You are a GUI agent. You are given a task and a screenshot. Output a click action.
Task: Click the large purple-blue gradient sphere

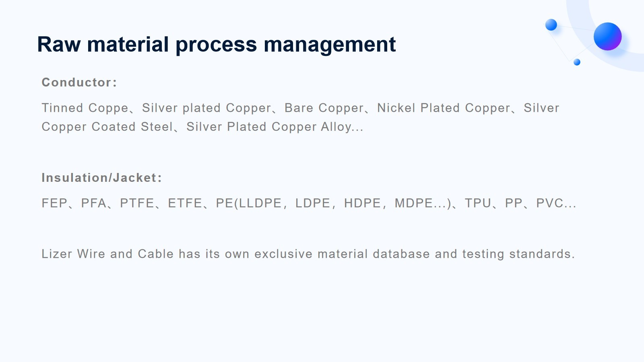pos(607,36)
